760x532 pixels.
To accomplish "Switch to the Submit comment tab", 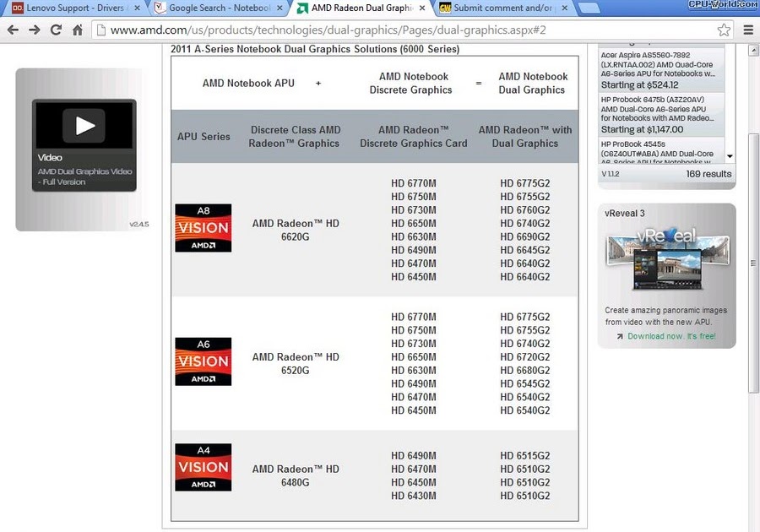I will [x=502, y=8].
